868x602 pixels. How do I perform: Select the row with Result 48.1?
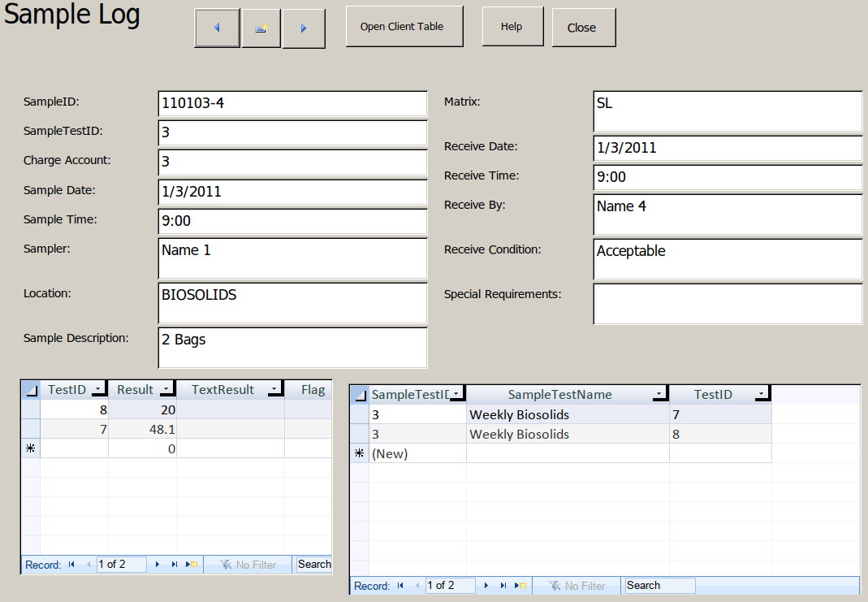pos(31,429)
